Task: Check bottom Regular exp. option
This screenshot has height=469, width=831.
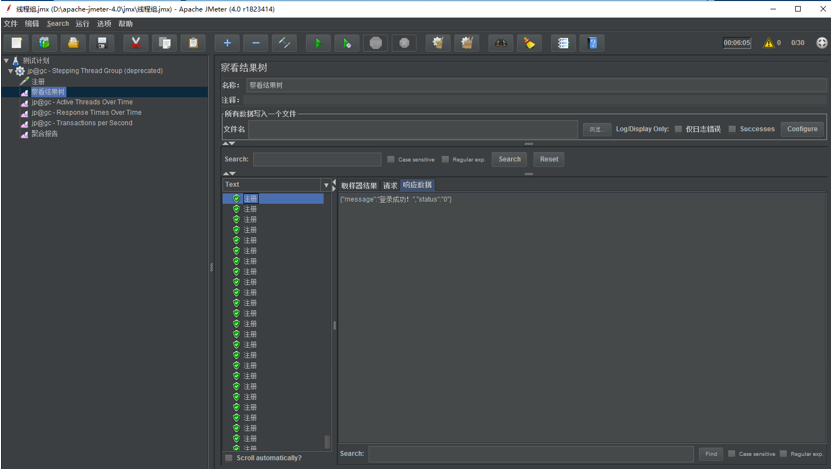Action: pos(783,454)
